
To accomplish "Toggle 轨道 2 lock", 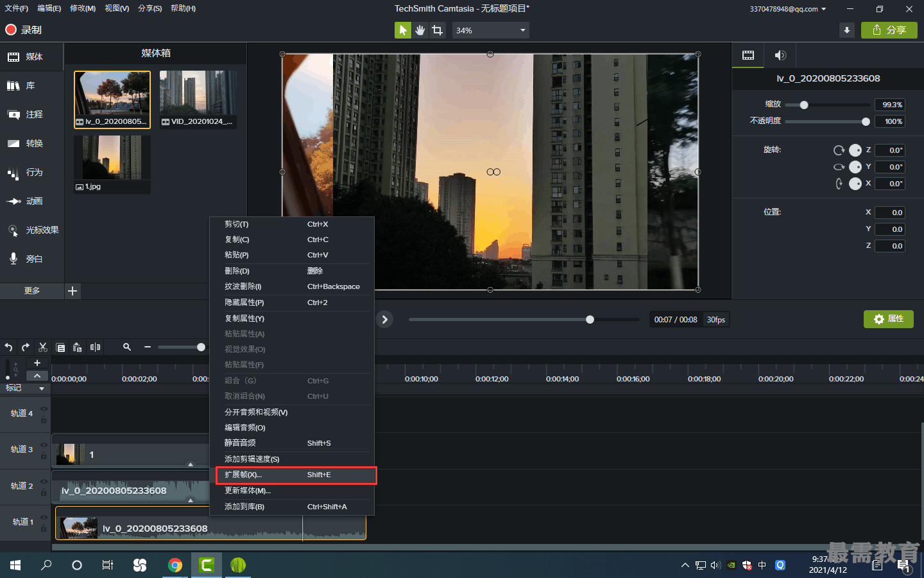I will (x=44, y=493).
